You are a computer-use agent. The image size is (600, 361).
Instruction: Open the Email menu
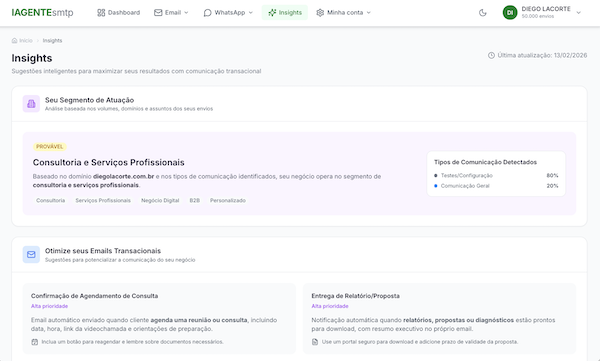171,13
